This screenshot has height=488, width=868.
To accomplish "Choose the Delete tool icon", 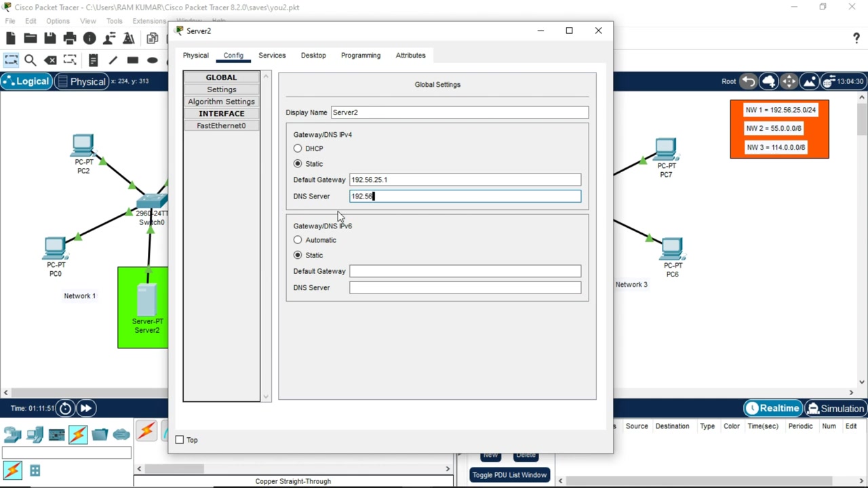I will [50, 60].
